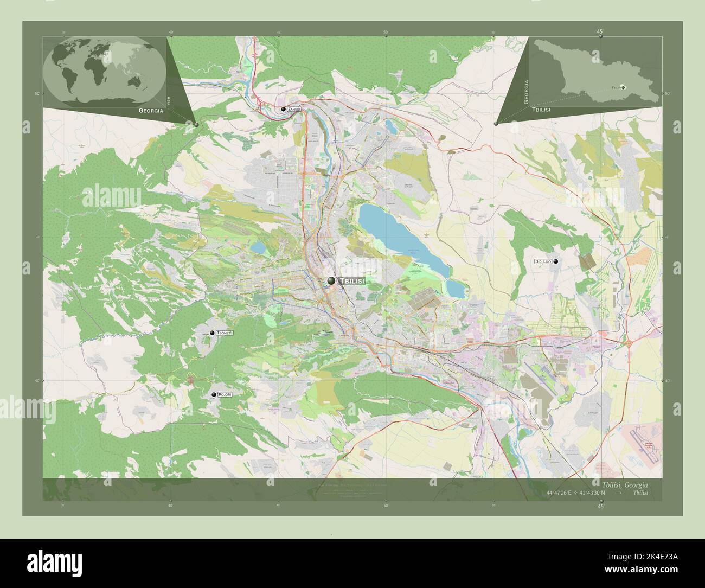Screen dimensions: 705x588
Task: Select the Kojori place label
Action: 225,394
